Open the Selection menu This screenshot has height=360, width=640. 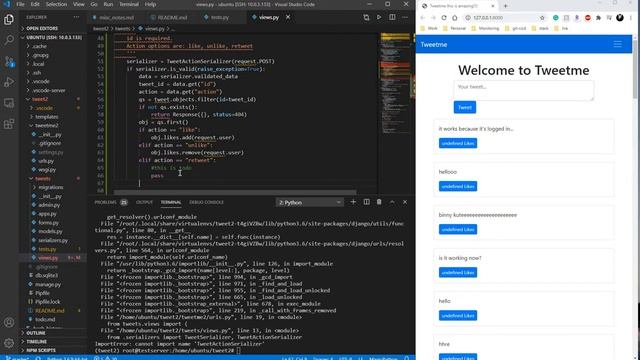[x=56, y=4]
